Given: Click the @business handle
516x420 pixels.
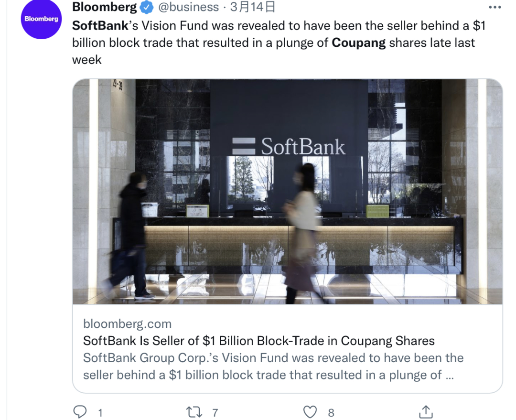Looking at the screenshot, I should point(189,7).
